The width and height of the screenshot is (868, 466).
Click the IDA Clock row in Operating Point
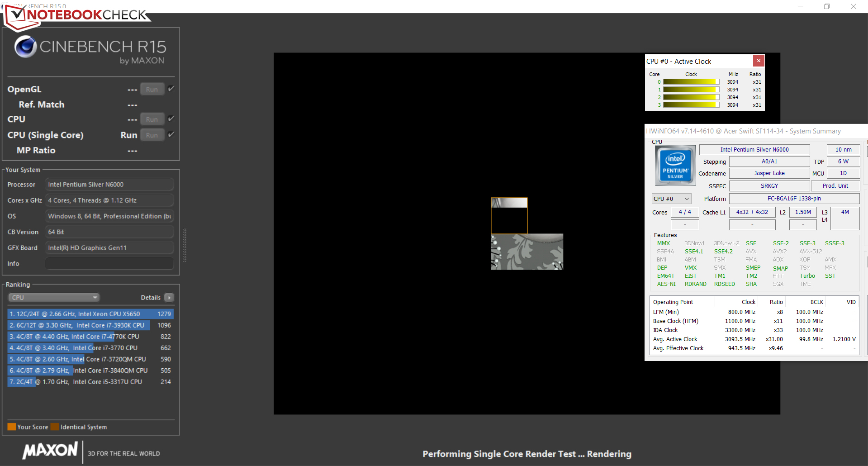point(754,330)
